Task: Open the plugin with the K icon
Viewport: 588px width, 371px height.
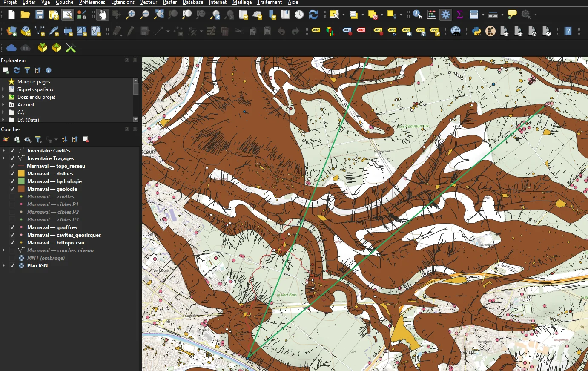Action: [490, 31]
